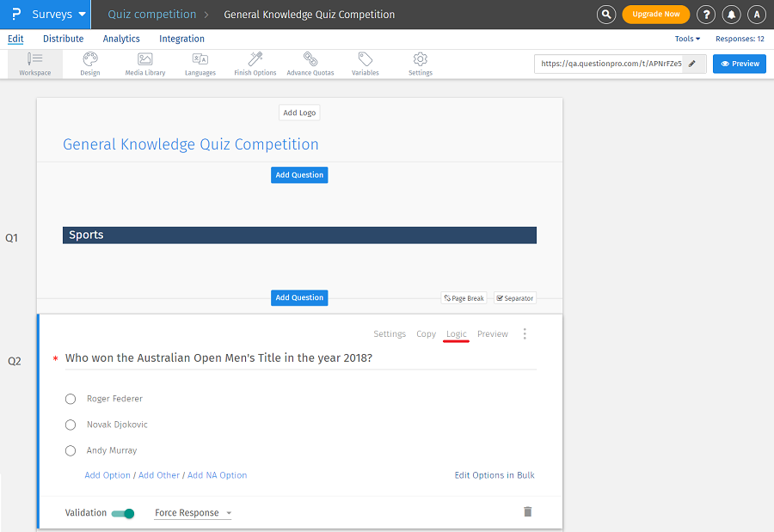Screen dimensions: 774x532
Task: Click the Edit Options in Bulk link
Action: pyautogui.click(x=494, y=475)
